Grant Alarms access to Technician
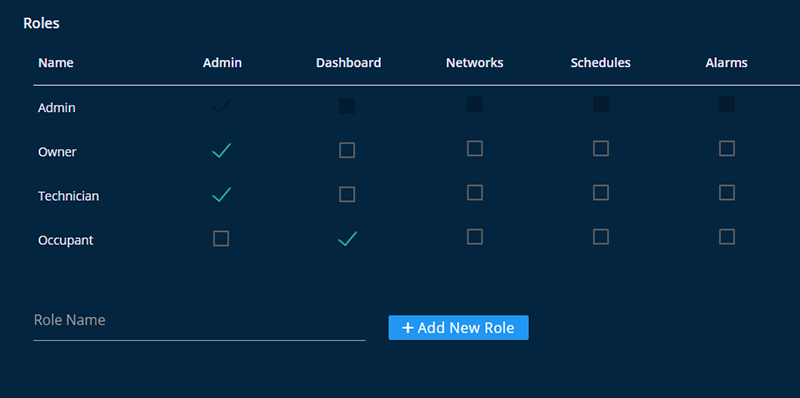The image size is (800, 398). click(727, 192)
